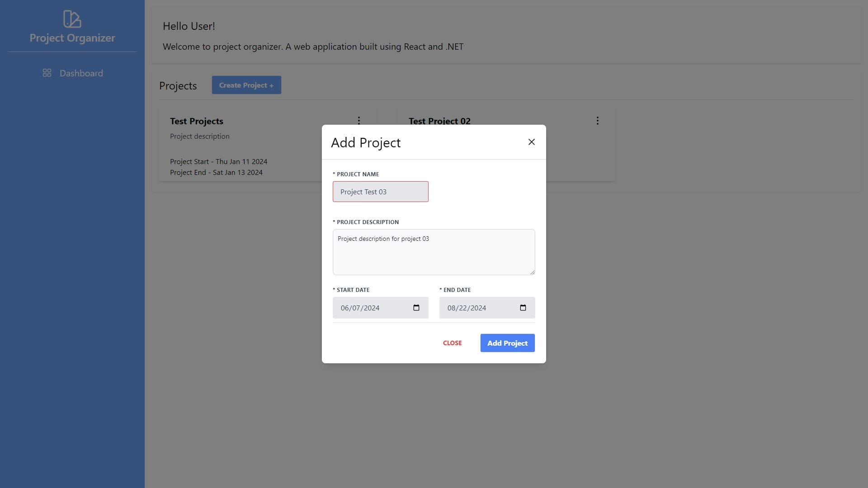Click the three-dot menu on Test Project 02
Image resolution: width=868 pixels, height=488 pixels.
[x=598, y=121]
